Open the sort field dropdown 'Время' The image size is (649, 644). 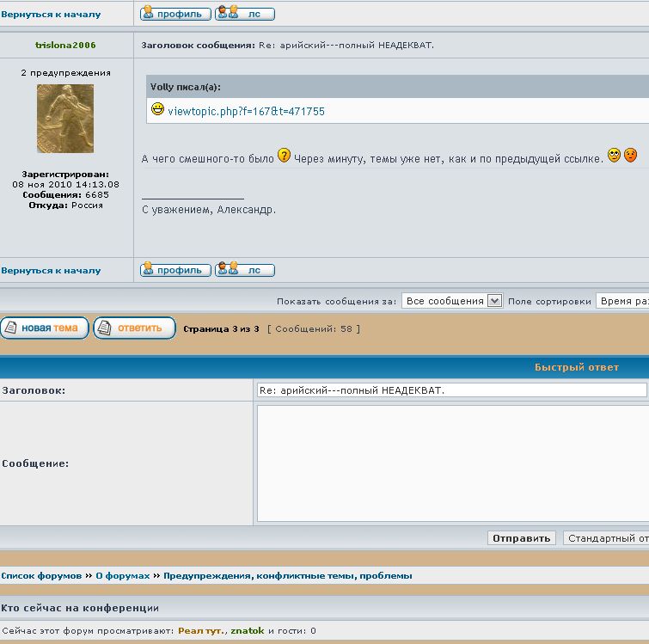click(x=621, y=301)
